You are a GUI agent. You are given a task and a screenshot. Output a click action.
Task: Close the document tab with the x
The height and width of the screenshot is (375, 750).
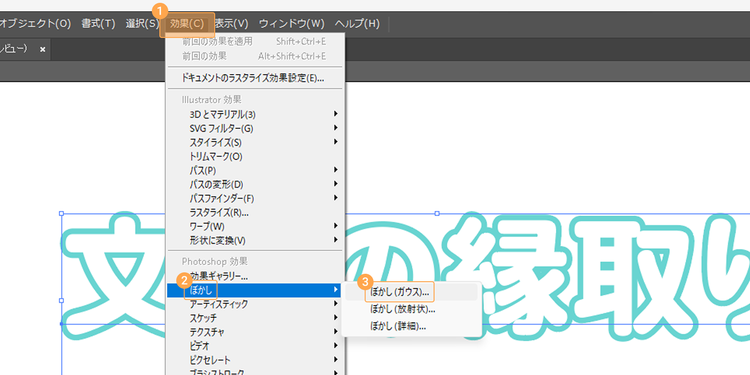[43, 49]
